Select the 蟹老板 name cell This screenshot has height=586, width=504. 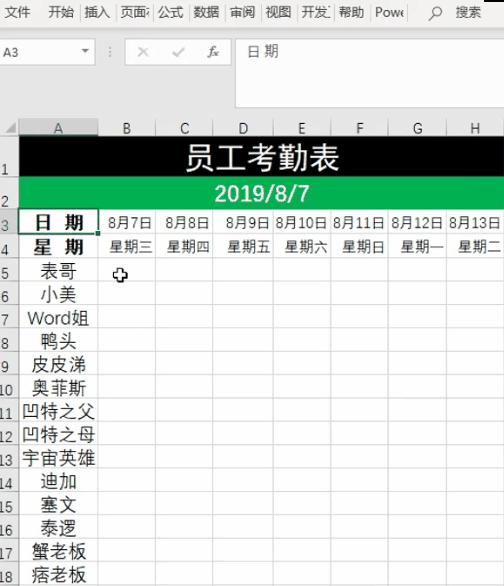[x=59, y=551]
